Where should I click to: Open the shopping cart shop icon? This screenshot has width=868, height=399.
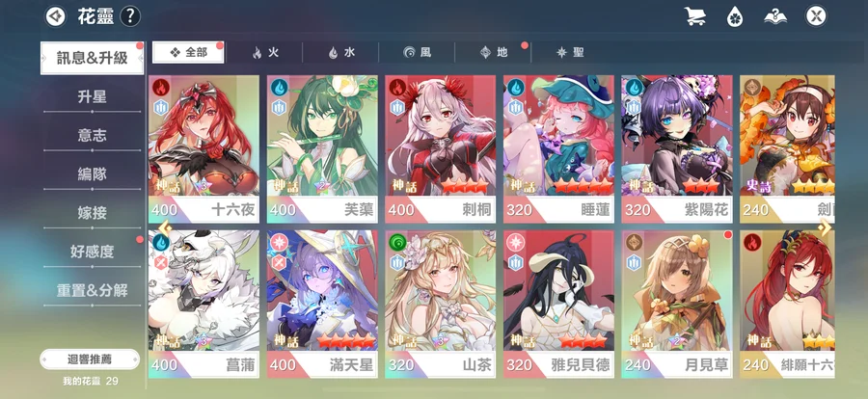pos(694,16)
